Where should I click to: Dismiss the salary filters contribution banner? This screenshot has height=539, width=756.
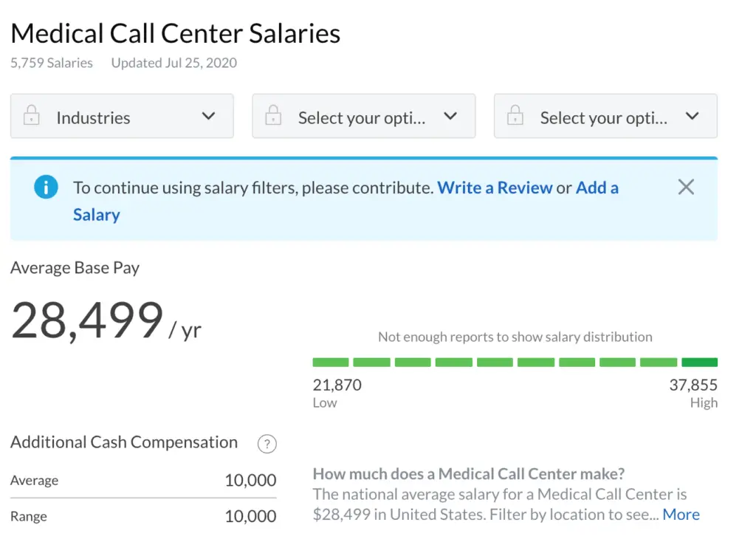[686, 187]
